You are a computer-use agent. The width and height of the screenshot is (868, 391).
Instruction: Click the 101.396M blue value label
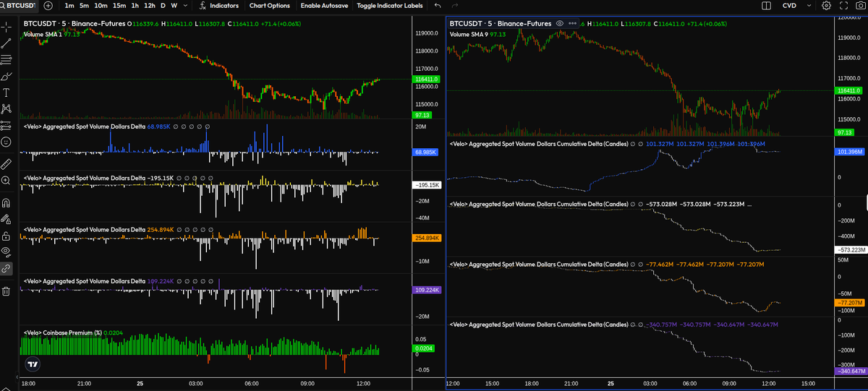coord(849,152)
